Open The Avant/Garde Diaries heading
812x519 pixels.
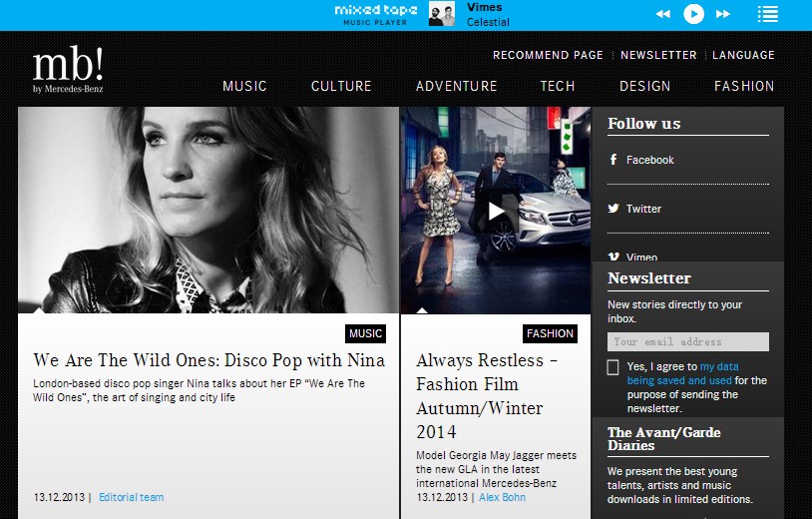point(664,439)
